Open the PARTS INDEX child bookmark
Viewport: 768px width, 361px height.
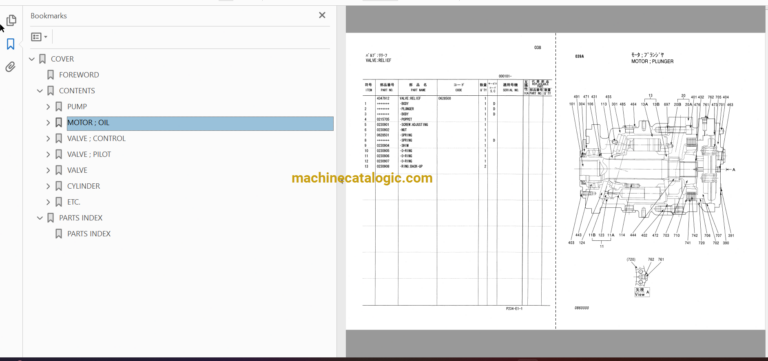coord(89,234)
